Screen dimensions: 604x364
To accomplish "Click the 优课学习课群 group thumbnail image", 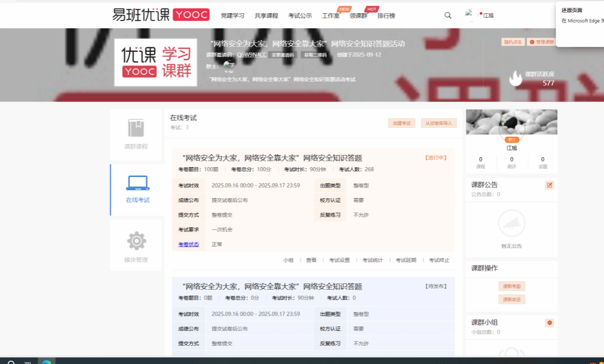I will coord(155,62).
